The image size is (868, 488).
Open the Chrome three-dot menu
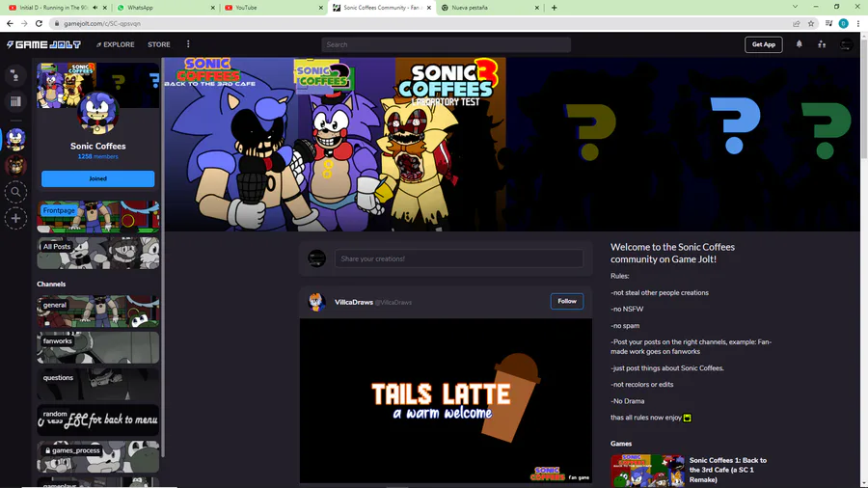[x=858, y=23]
